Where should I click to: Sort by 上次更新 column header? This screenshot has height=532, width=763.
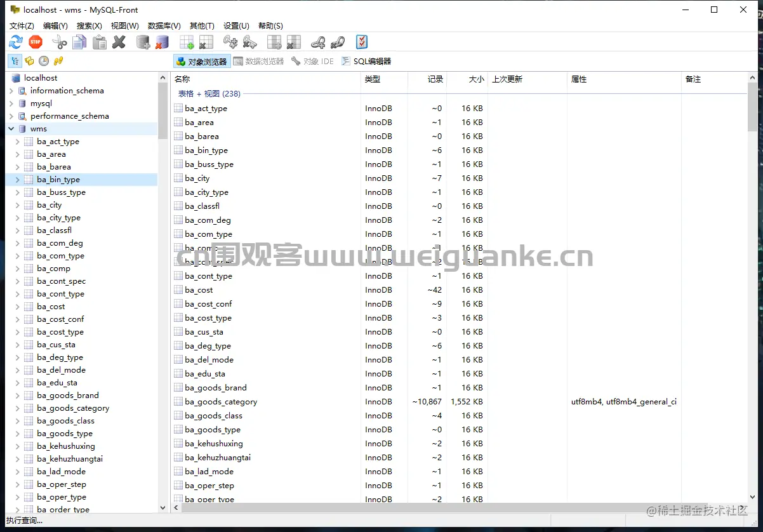[x=527, y=79]
